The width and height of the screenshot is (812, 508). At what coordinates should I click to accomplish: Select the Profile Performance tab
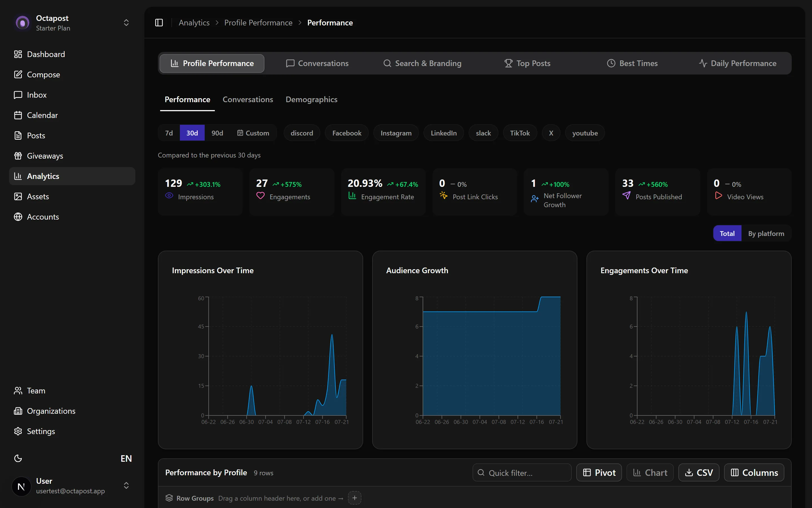click(212, 63)
